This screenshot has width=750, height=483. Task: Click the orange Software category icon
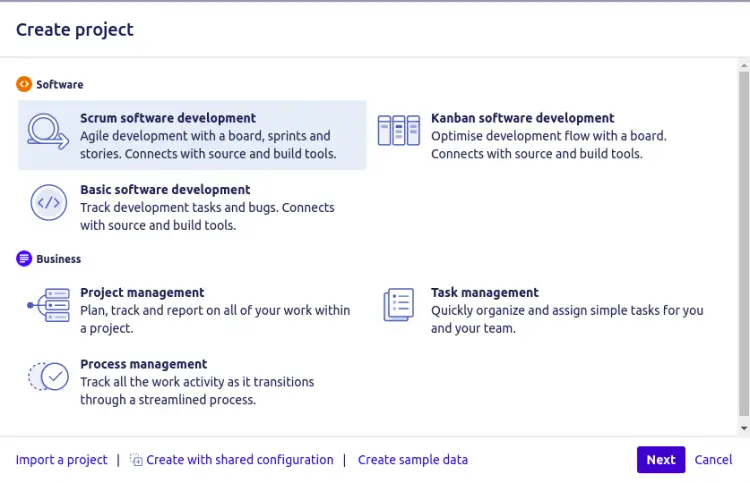pos(24,85)
